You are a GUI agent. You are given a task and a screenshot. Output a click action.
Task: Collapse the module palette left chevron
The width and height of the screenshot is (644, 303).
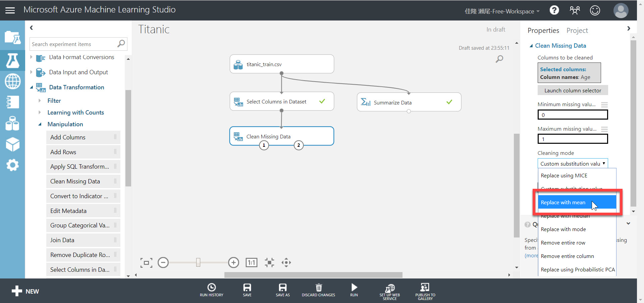pos(31,28)
